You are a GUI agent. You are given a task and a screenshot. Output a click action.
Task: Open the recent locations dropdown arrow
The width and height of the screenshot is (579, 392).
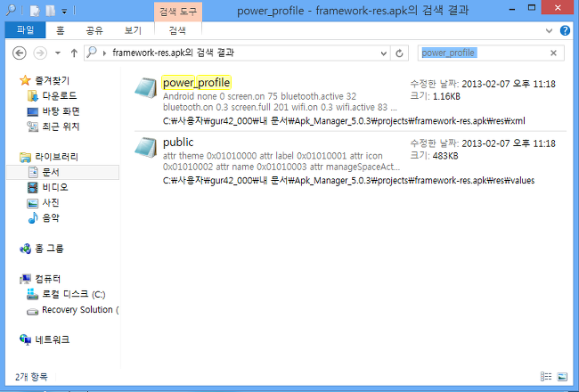pyautogui.click(x=58, y=53)
